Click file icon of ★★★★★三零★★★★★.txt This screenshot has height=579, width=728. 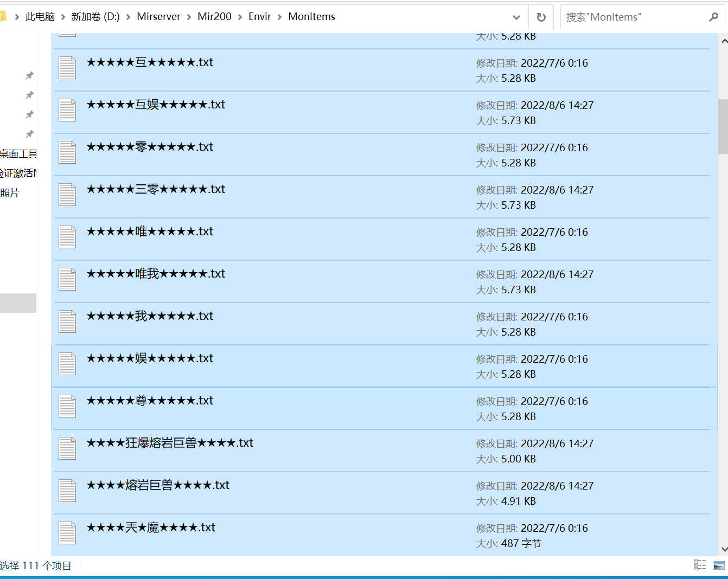67,195
